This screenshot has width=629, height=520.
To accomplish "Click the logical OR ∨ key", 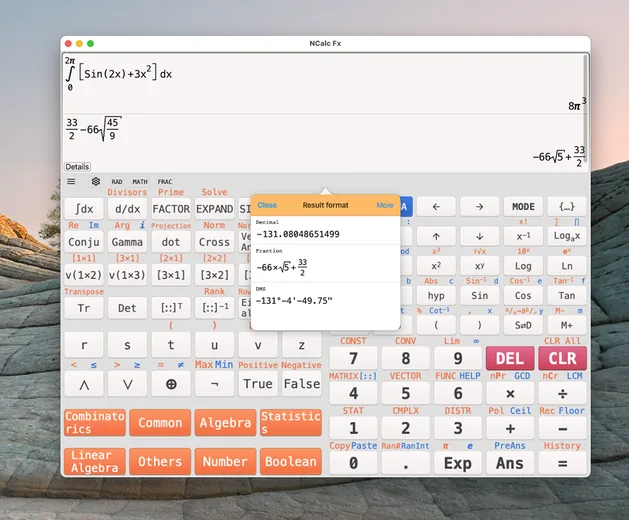I will tap(127, 384).
